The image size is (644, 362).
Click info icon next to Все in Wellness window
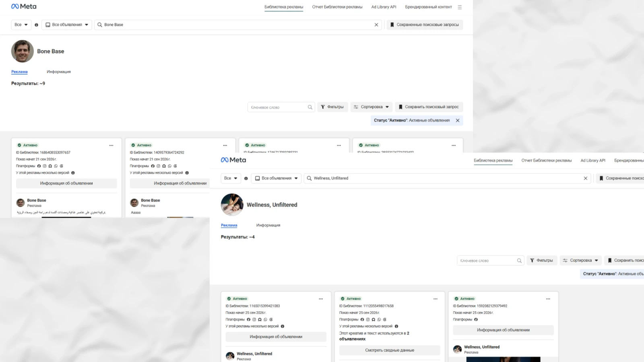coord(246,179)
